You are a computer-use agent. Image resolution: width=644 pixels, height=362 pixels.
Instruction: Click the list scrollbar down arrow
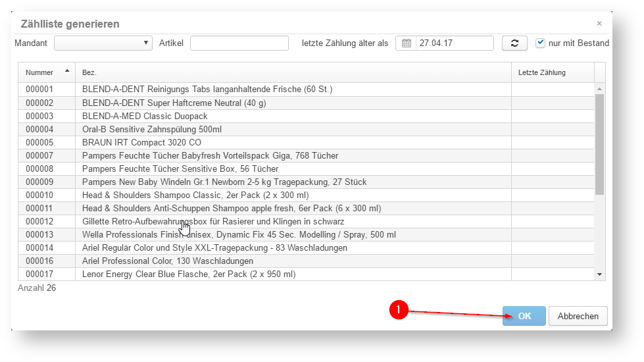[600, 274]
